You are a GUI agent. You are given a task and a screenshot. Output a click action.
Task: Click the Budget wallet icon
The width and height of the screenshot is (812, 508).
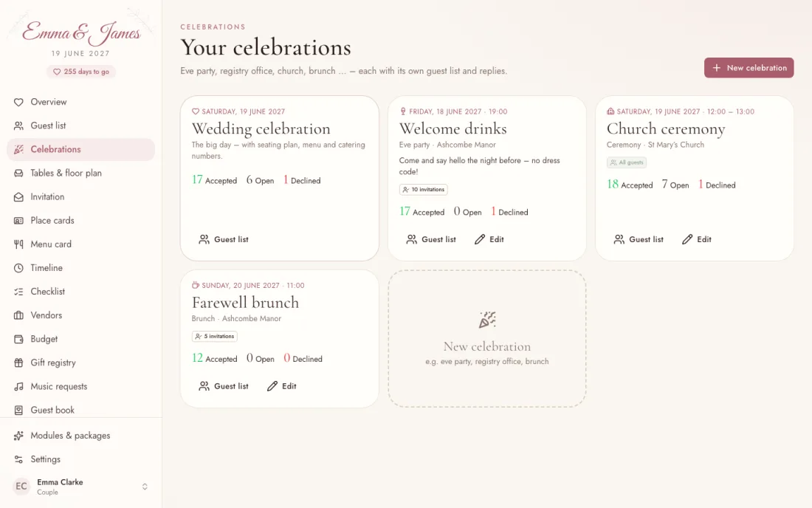point(18,339)
